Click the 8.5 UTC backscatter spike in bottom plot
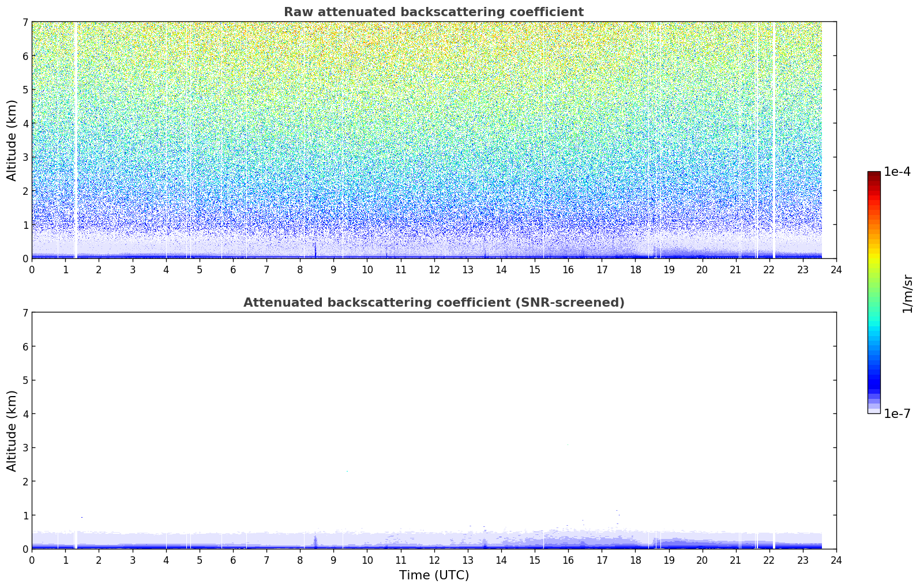Screen dimensions: 920x588 pyautogui.click(x=316, y=542)
